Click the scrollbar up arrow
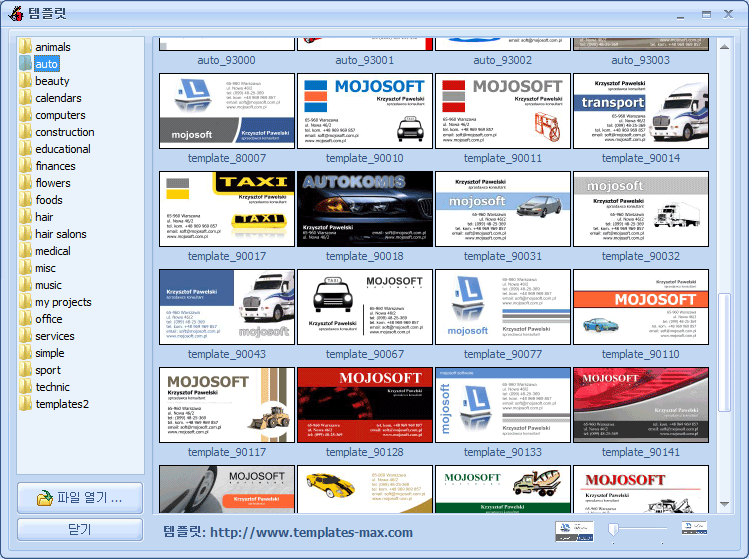The height and width of the screenshot is (559, 749). tap(724, 47)
